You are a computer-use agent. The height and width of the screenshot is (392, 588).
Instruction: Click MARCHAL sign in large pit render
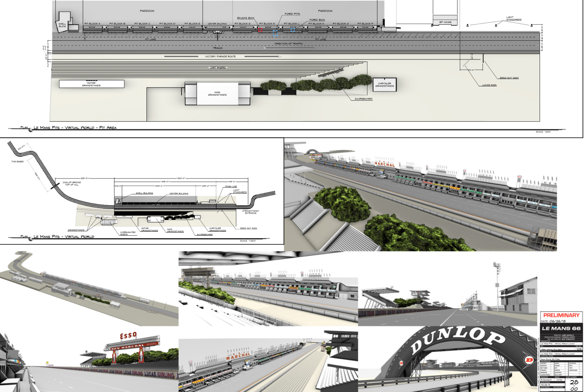(x=385, y=164)
